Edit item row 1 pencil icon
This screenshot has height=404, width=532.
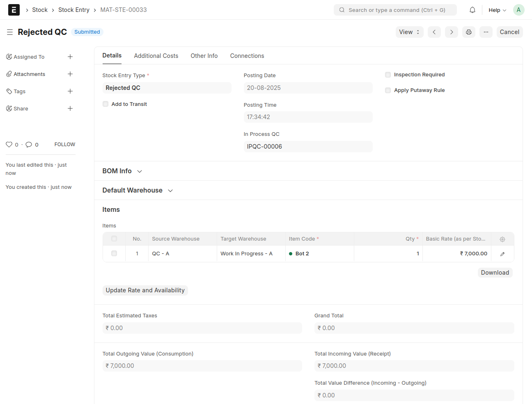tap(502, 254)
